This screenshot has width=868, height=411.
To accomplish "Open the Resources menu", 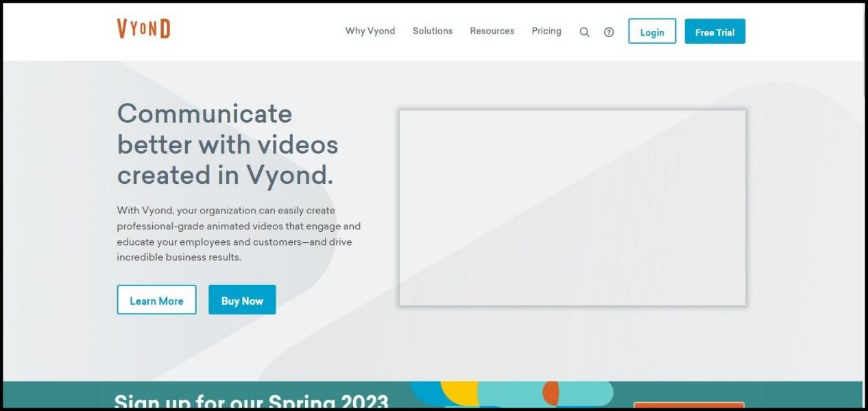I will [492, 31].
